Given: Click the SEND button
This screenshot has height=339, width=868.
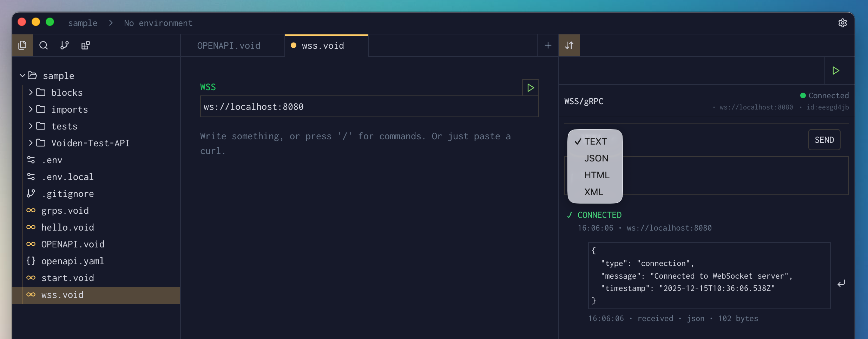Looking at the screenshot, I should coord(824,139).
